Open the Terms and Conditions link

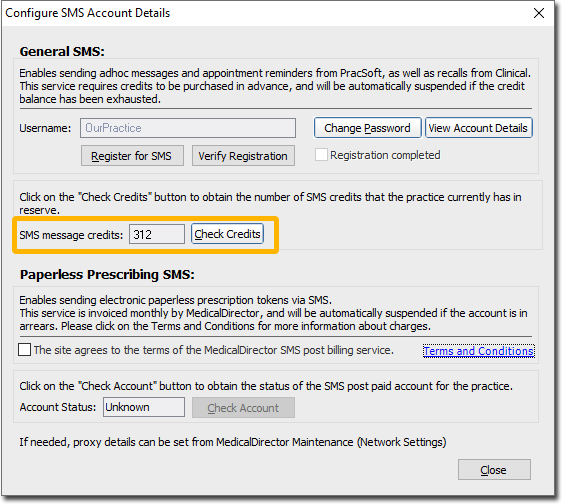tap(478, 351)
